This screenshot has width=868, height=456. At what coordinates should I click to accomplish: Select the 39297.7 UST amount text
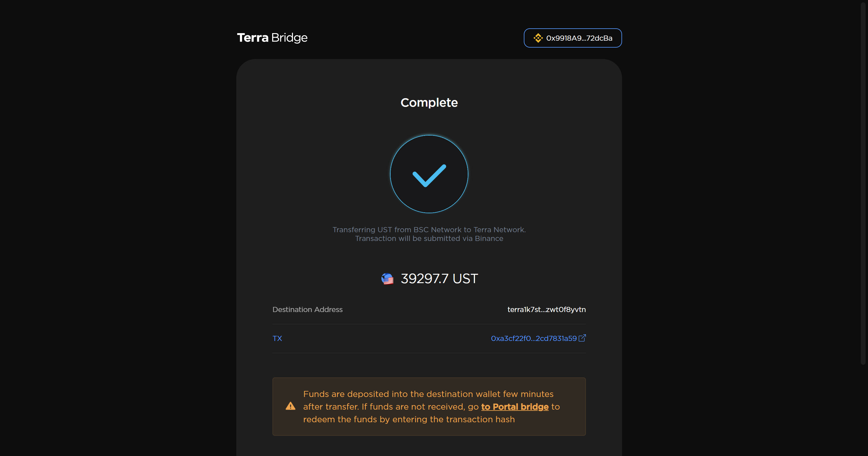pyautogui.click(x=439, y=279)
